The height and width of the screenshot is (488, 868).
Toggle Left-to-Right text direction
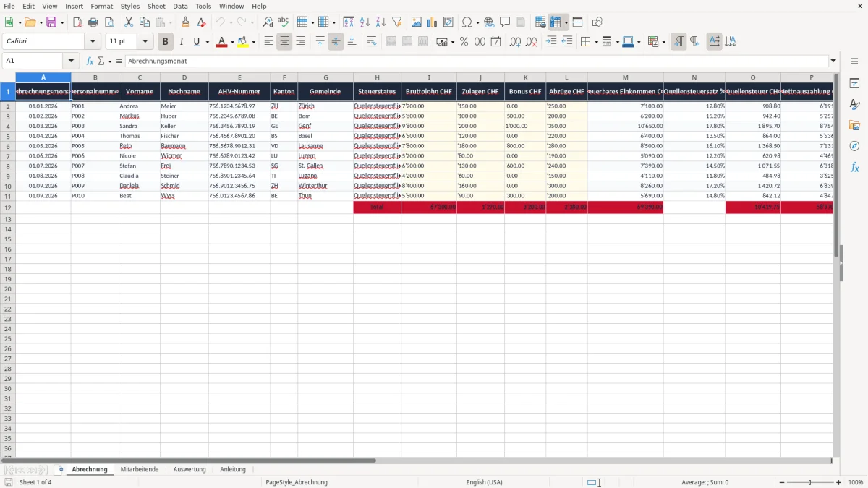(x=678, y=42)
